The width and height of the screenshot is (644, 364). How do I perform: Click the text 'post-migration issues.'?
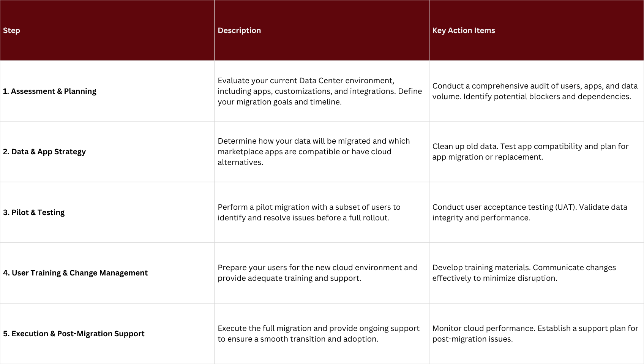click(x=472, y=339)
